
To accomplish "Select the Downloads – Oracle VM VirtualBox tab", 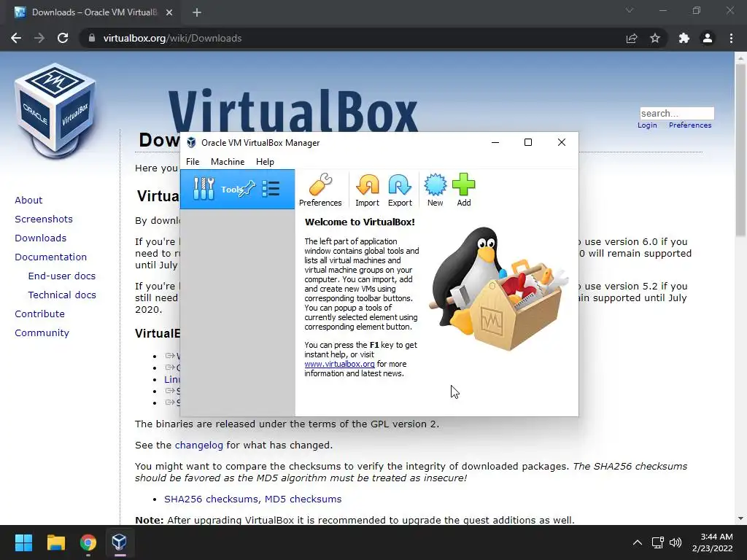I will tap(93, 12).
